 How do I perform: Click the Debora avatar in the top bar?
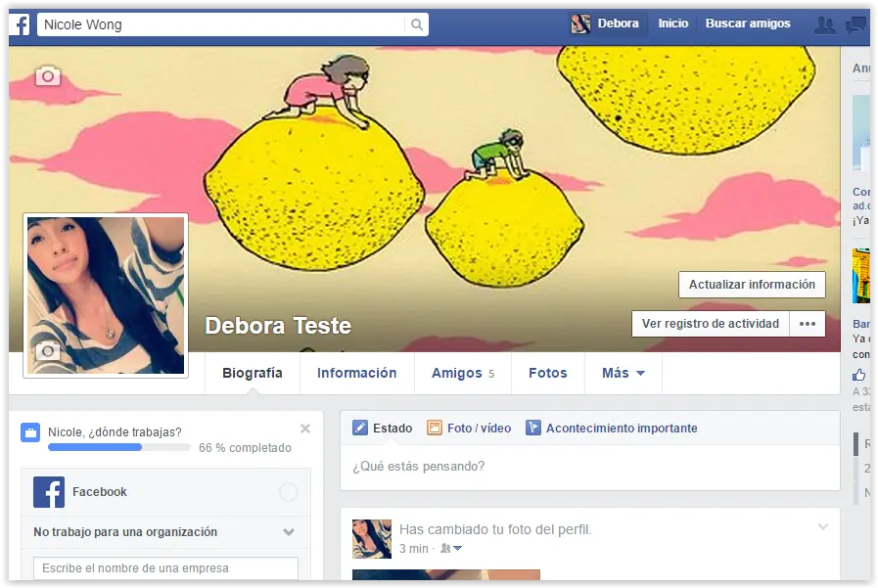[x=580, y=23]
